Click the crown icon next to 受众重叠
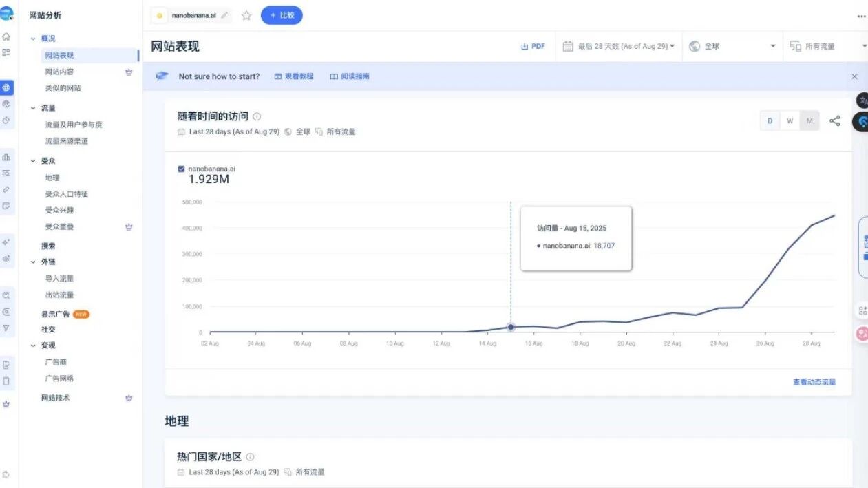 129,226
